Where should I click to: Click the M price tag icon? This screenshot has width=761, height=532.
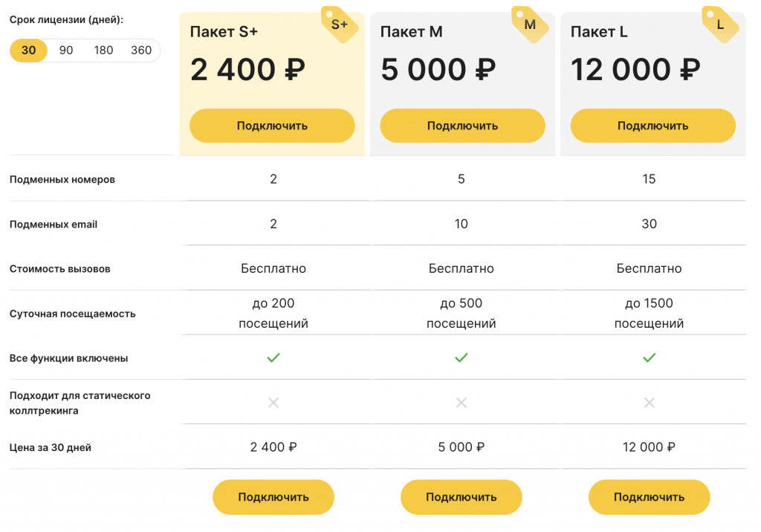[x=530, y=25]
